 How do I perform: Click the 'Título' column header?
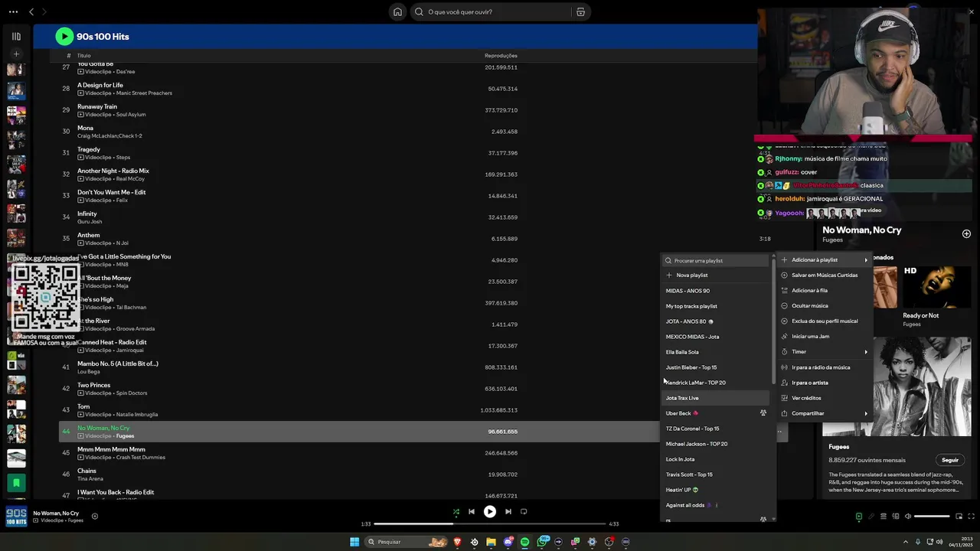(83, 56)
